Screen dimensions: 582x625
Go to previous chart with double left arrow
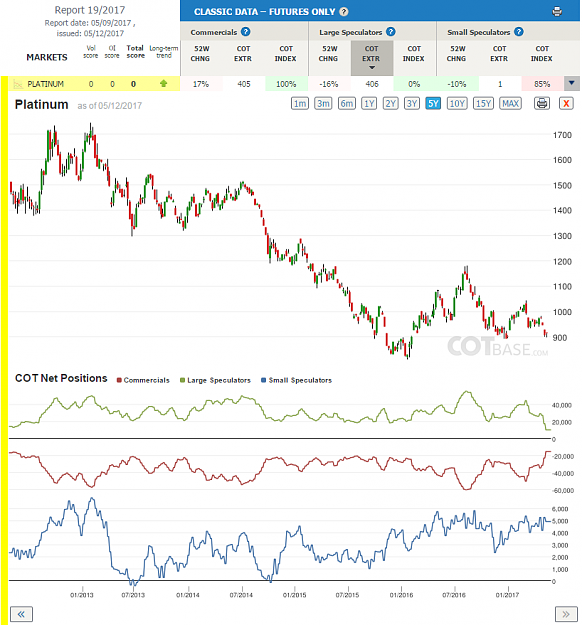coord(21,614)
